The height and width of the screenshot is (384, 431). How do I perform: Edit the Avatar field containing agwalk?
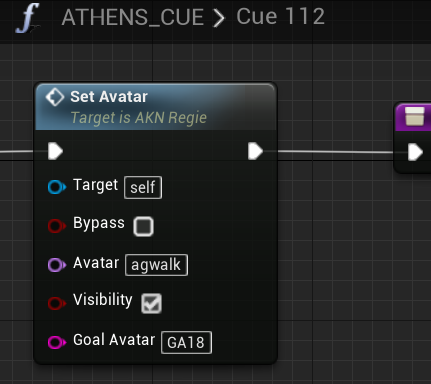pos(156,265)
